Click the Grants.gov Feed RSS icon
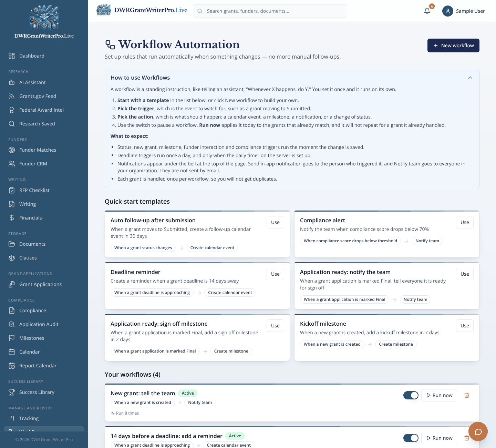 coord(12,96)
